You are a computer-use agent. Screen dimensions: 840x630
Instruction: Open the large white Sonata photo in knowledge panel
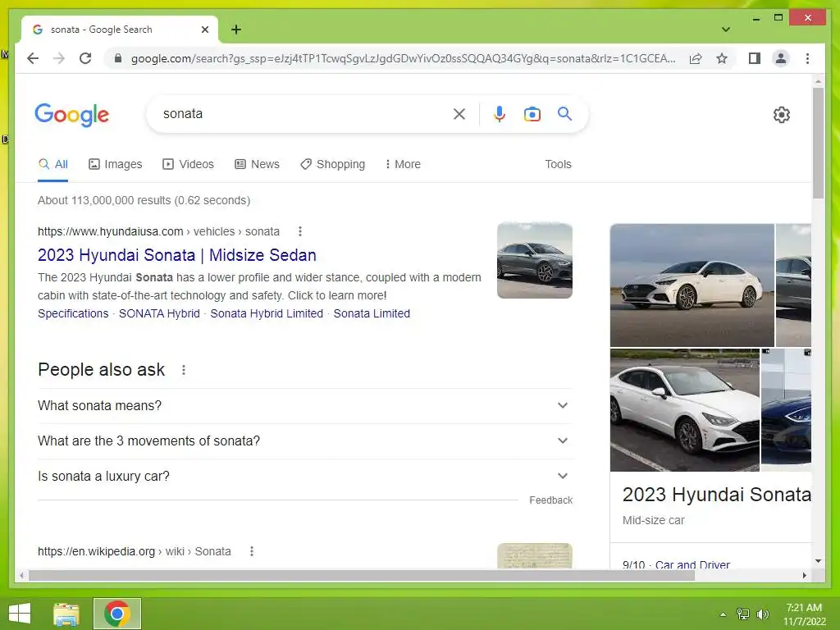pyautogui.click(x=692, y=285)
